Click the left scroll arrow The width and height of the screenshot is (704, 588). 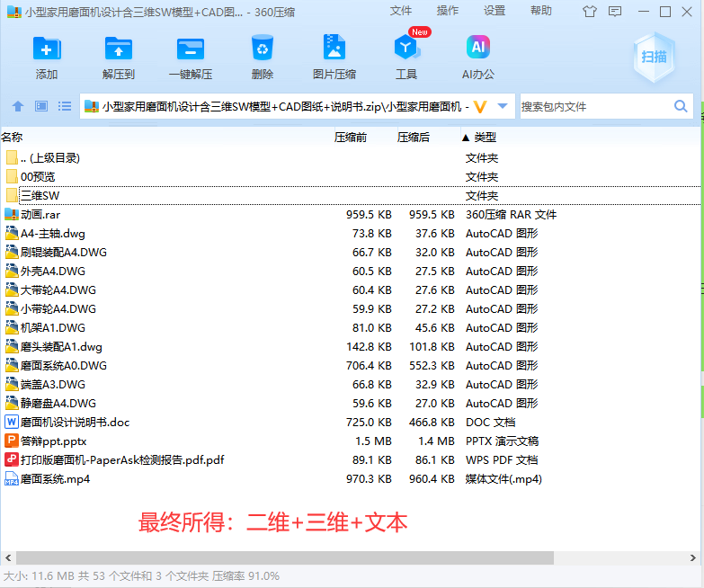coord(8,558)
